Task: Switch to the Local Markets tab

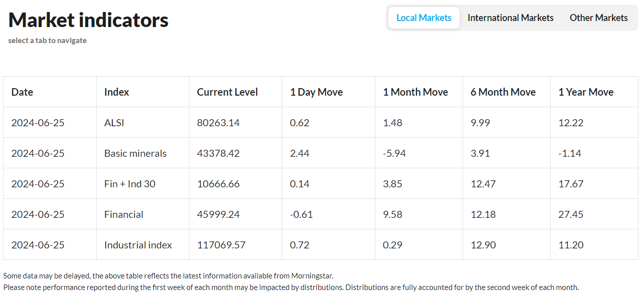Action: pyautogui.click(x=424, y=18)
